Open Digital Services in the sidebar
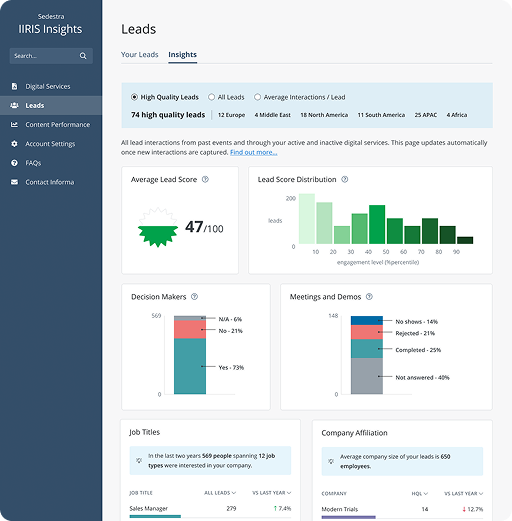 point(51,86)
